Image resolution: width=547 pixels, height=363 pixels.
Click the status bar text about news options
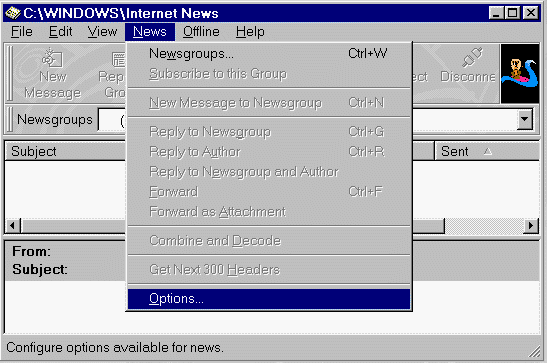[115, 348]
